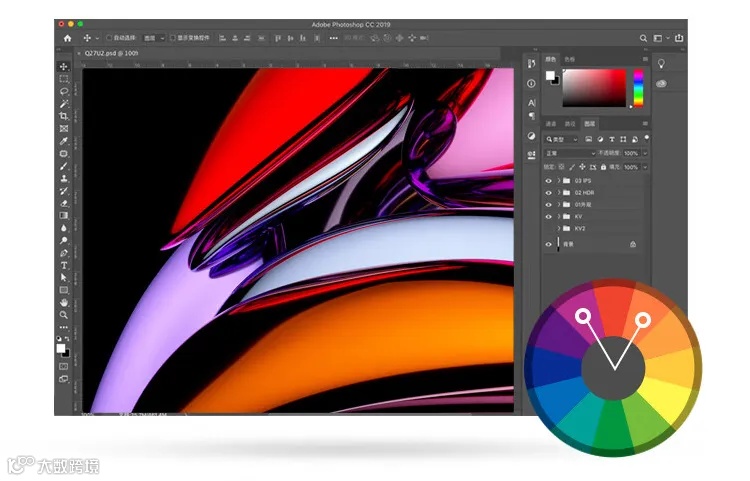
Task: Open the layer Opacity dropdown arrow
Action: 644,153
